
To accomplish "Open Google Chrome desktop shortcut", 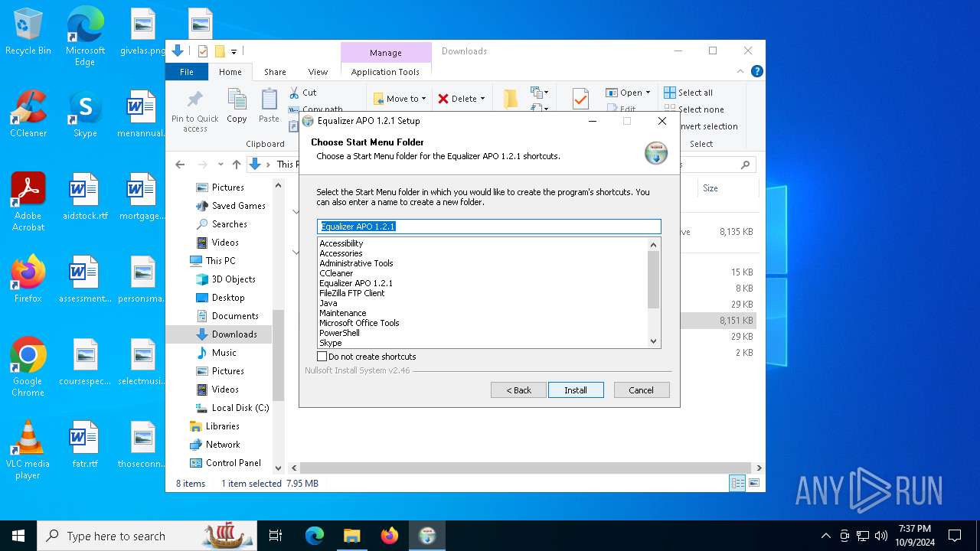I will click(x=28, y=367).
